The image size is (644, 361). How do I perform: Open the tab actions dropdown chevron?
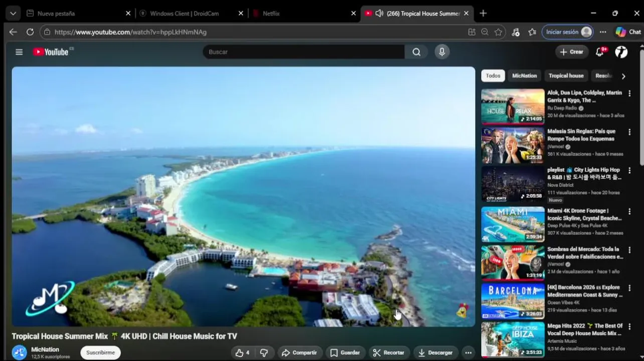coord(13,14)
